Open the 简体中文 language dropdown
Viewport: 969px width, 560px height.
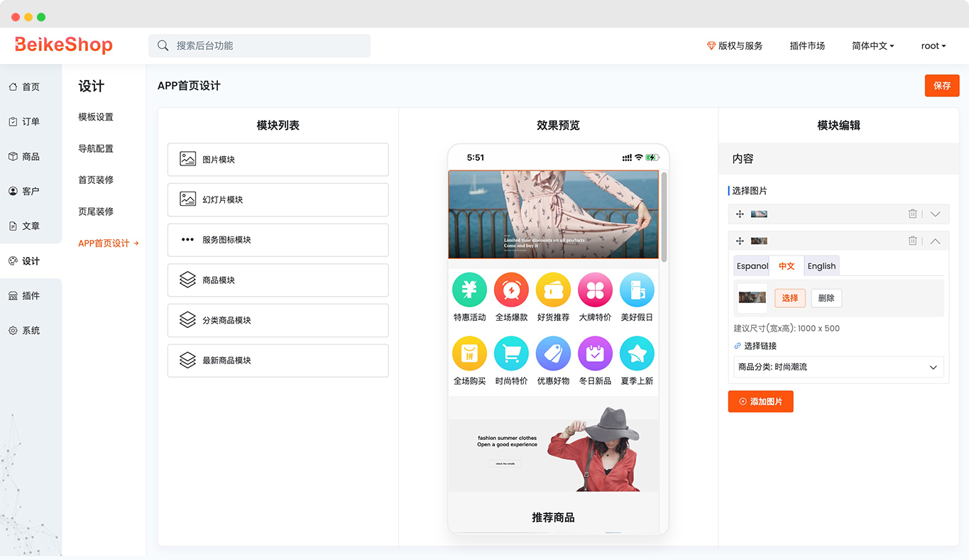coord(872,45)
